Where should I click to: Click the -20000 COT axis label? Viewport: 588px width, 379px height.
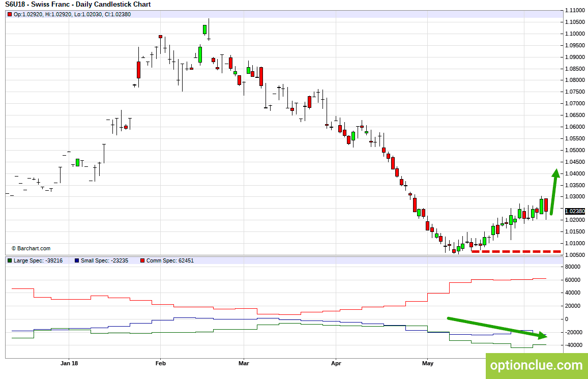point(573,332)
